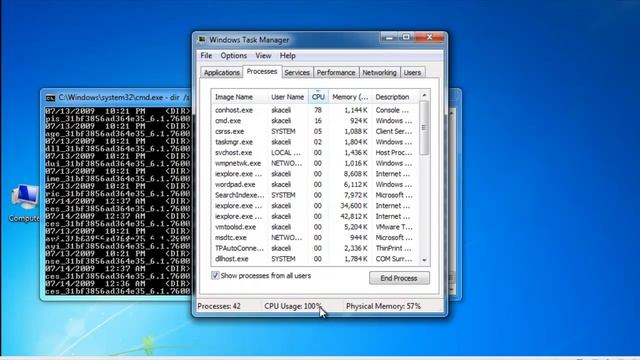Viewport: 640px width, 360px height.
Task: Sort by Image Name column header
Action: click(240, 97)
